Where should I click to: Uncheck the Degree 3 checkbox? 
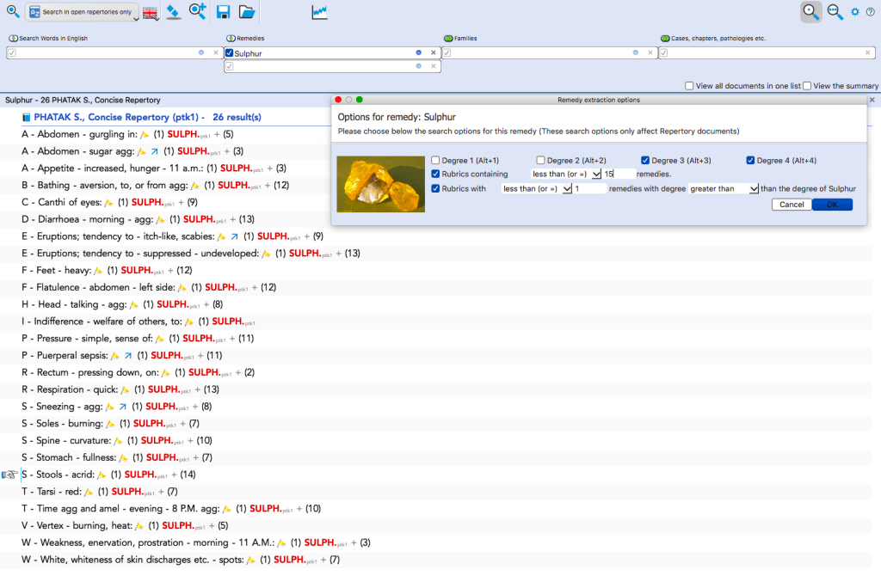(645, 160)
